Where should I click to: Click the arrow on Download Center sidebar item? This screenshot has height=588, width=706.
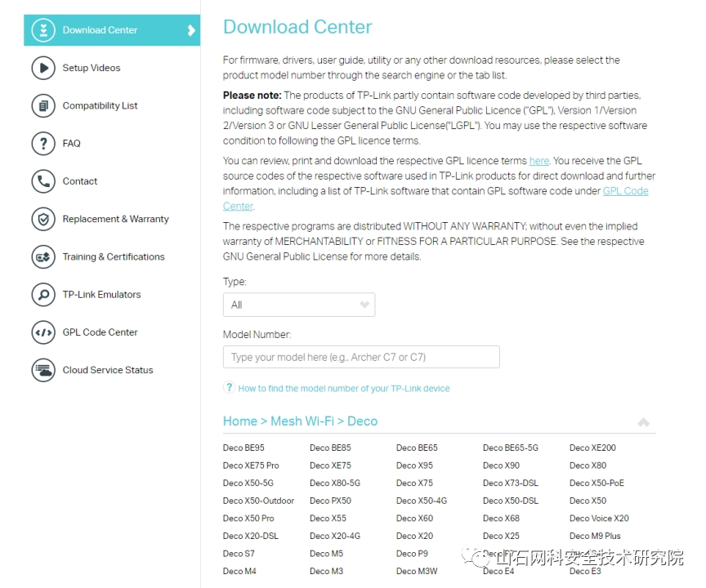[x=191, y=30]
